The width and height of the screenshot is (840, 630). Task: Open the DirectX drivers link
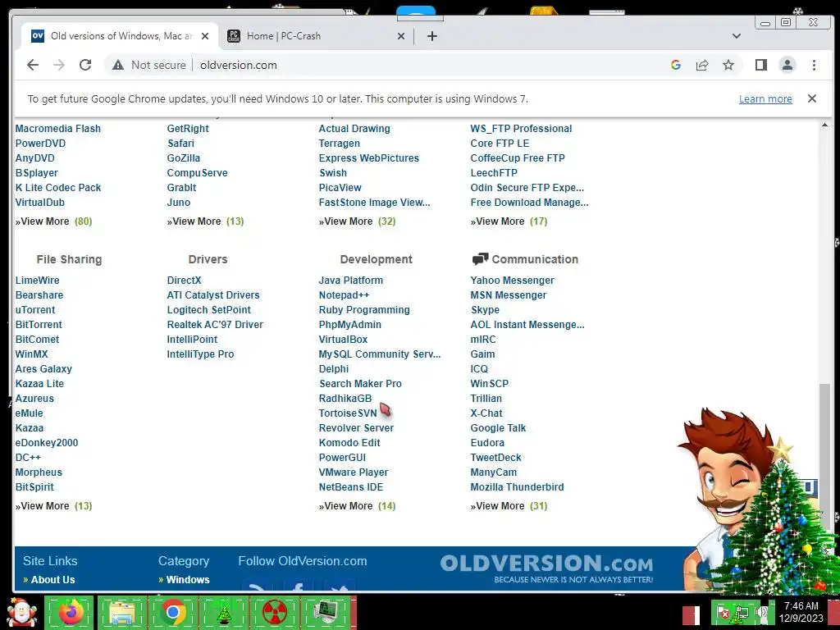click(x=184, y=281)
